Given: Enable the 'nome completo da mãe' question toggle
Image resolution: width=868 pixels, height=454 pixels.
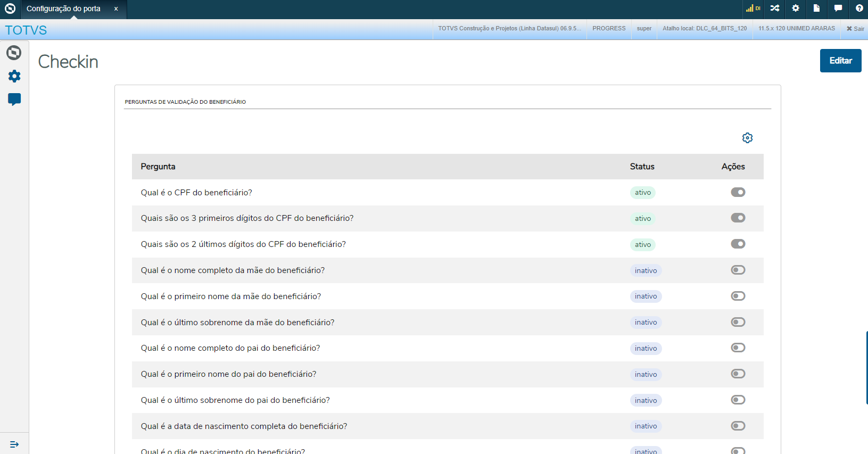Looking at the screenshot, I should click(x=738, y=270).
